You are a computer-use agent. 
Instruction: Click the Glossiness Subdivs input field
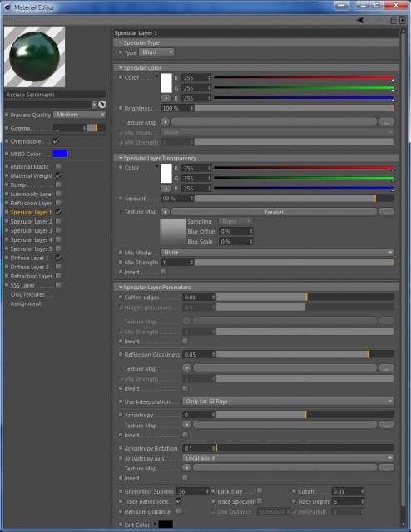(x=192, y=491)
